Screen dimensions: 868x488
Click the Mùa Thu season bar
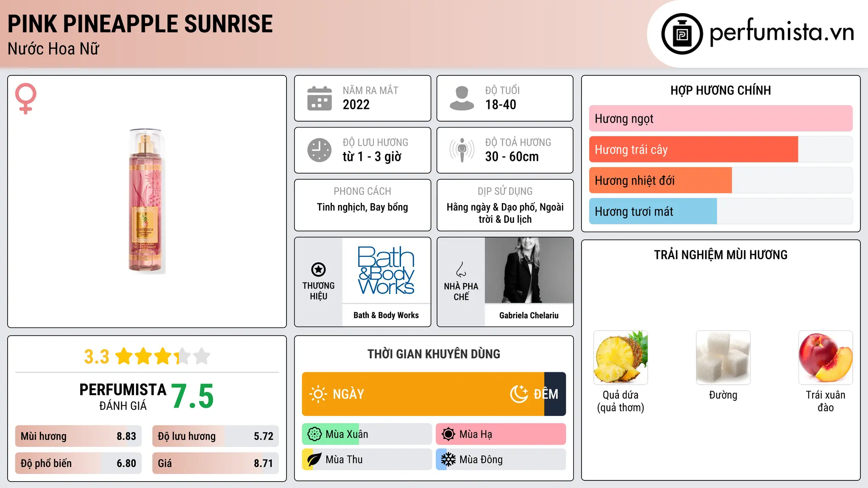point(367,460)
